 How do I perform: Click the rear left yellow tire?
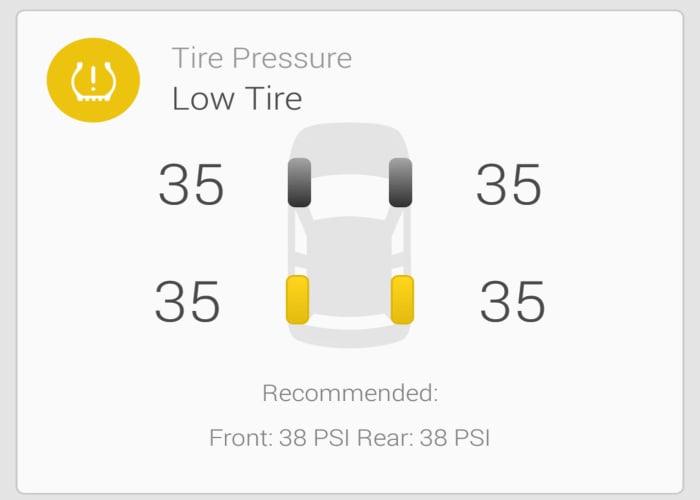(297, 300)
